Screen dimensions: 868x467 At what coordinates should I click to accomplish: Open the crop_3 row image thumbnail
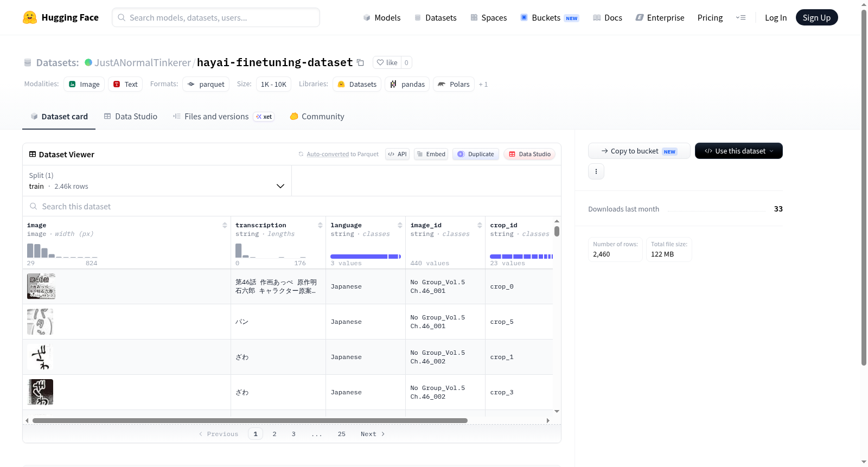(x=40, y=392)
